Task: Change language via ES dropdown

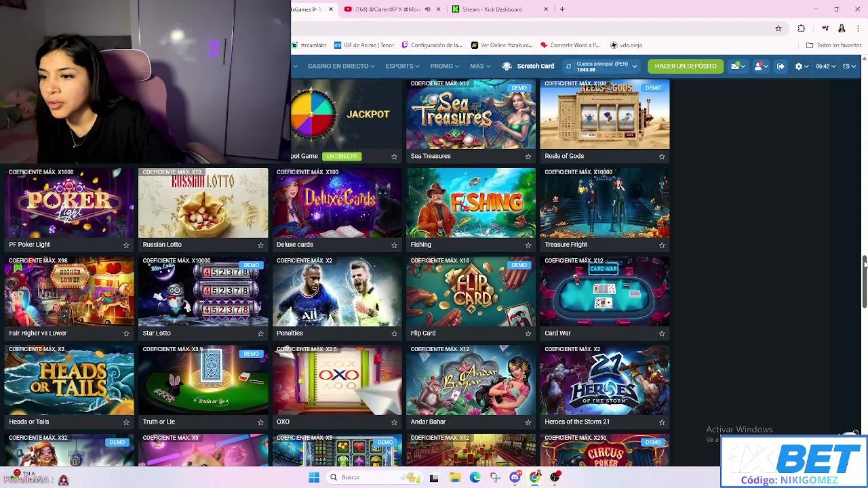Action: point(849,66)
